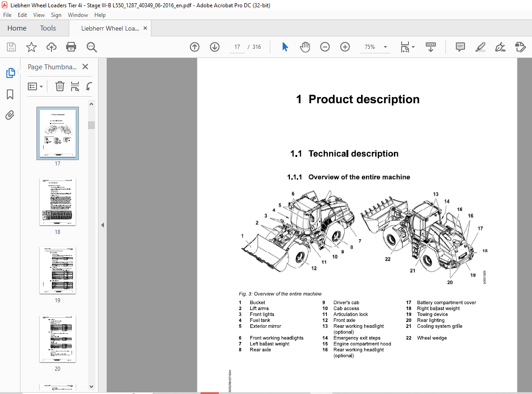Zoom in with plus icon

[345, 47]
